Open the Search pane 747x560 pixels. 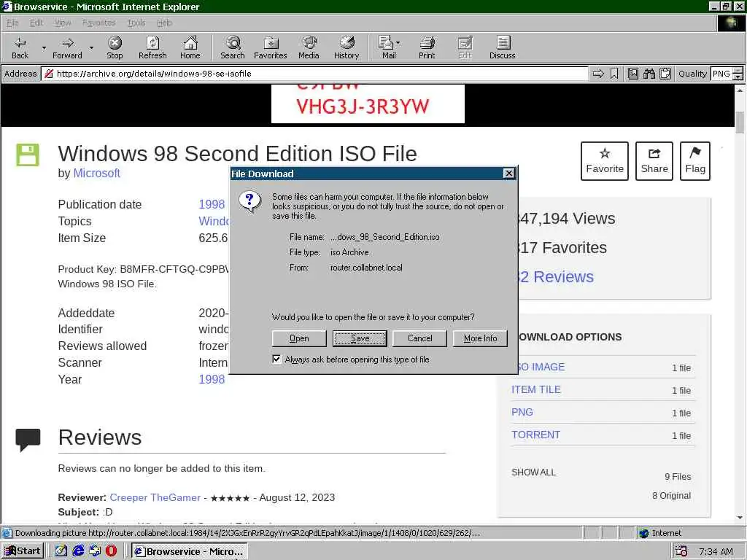233,47
